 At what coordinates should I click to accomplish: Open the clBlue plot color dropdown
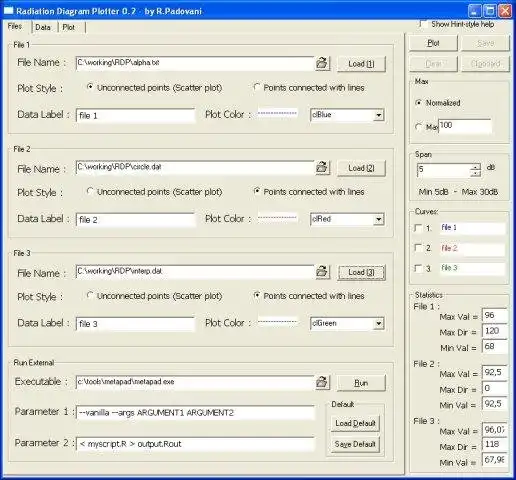(x=379, y=115)
